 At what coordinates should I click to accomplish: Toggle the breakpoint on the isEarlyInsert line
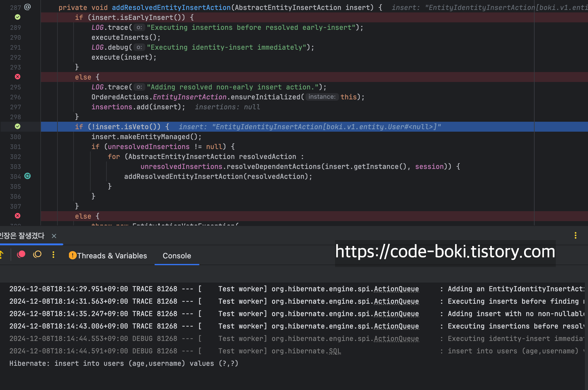(x=18, y=17)
